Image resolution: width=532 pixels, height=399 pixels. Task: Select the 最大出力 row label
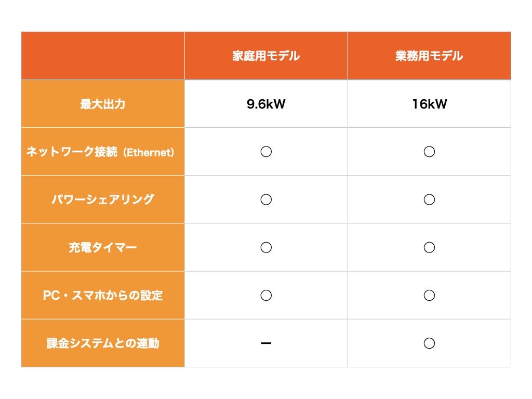pos(103,104)
